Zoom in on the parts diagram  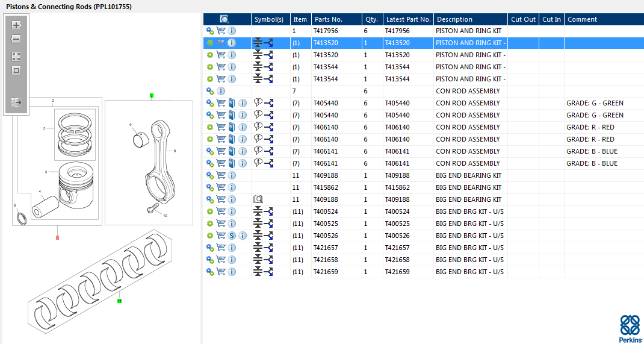point(16,25)
